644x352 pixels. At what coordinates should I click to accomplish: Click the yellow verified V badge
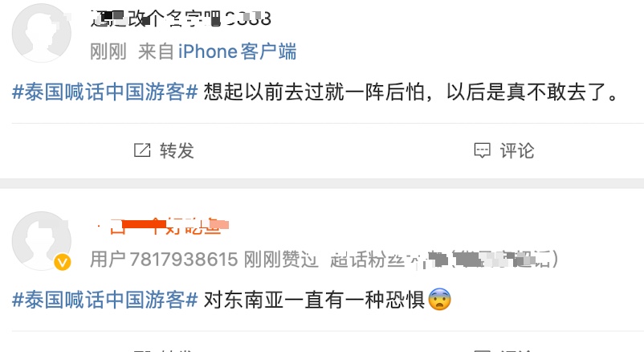tap(63, 262)
